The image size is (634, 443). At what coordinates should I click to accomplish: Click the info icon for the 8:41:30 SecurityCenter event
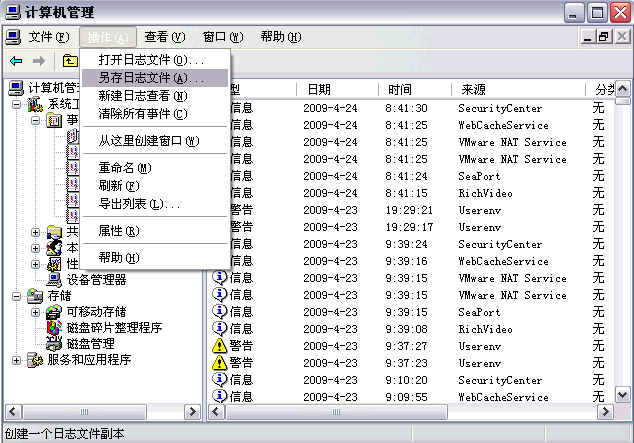click(x=220, y=108)
